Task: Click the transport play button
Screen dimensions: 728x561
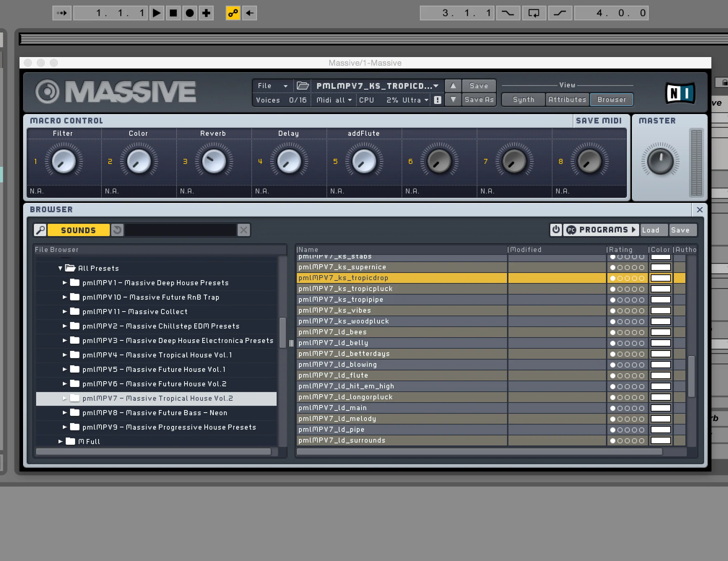Action: point(156,13)
